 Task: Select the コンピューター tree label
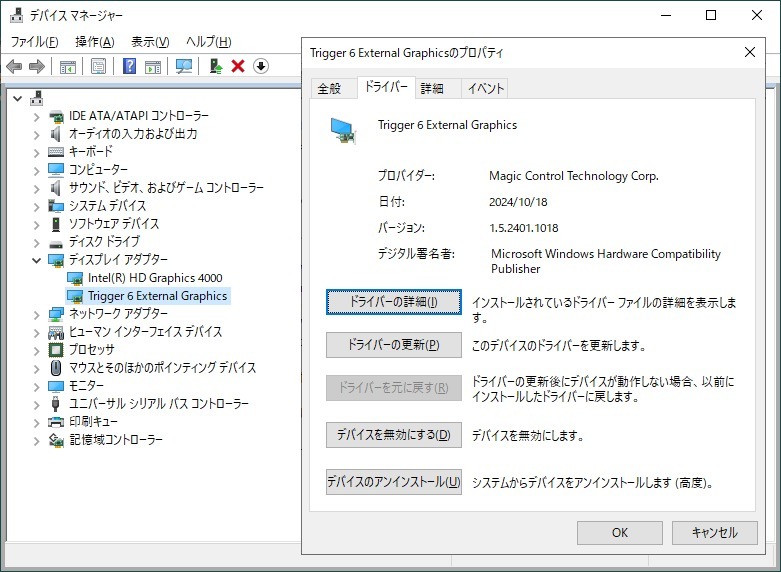tap(99, 170)
